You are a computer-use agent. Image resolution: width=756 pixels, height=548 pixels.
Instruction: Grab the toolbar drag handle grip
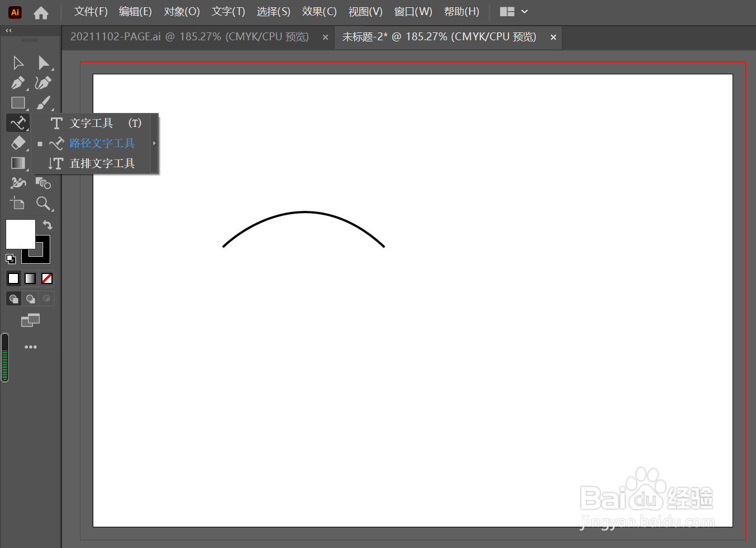[x=30, y=41]
